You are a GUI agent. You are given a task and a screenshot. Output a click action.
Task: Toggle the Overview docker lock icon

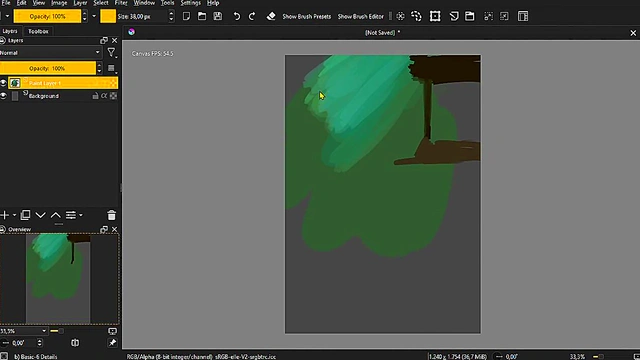tap(2, 229)
